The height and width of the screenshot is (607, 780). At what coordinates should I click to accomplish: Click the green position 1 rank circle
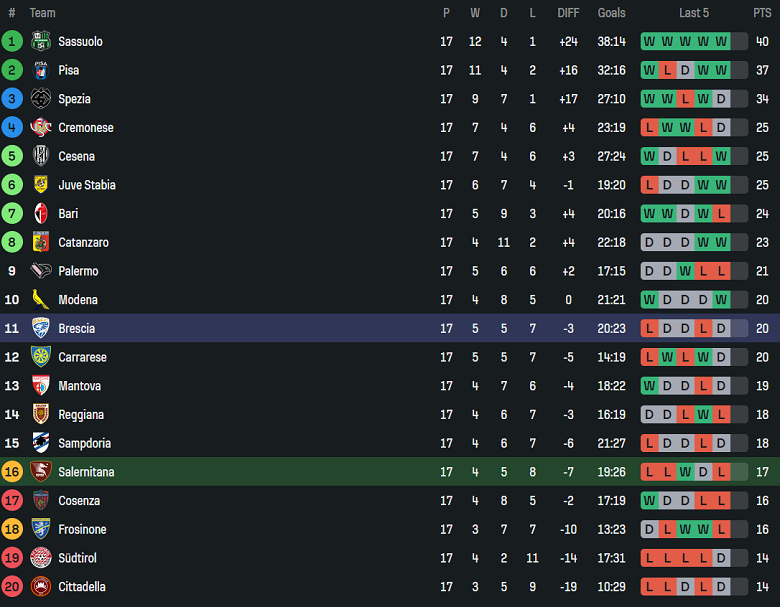[12, 41]
